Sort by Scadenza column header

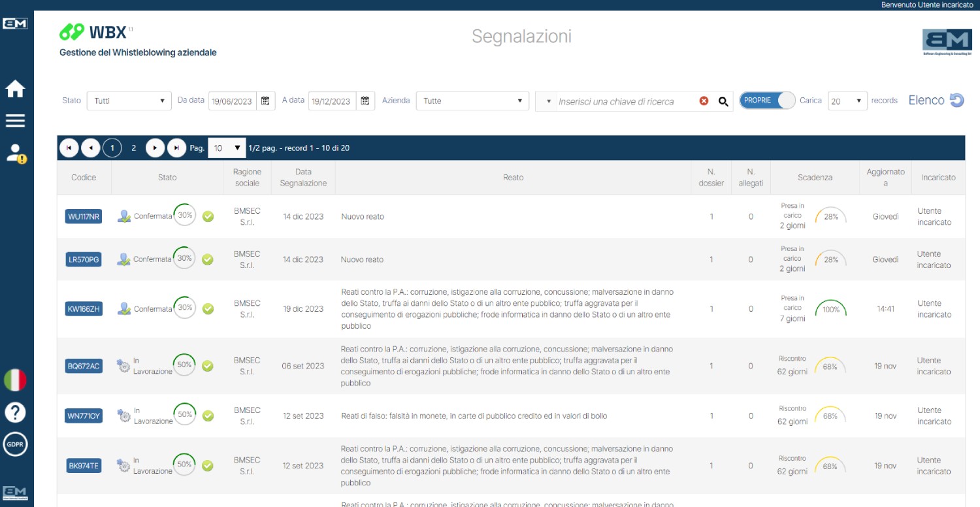click(815, 178)
